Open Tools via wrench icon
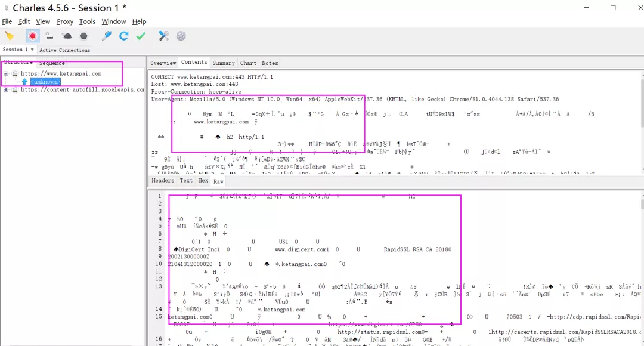This screenshot has width=644, height=346. click(x=164, y=36)
